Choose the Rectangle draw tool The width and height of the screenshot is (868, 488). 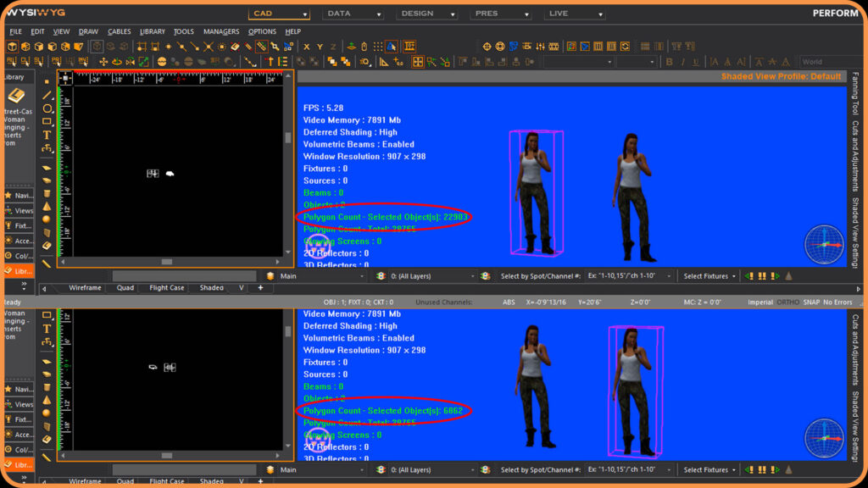[47, 121]
